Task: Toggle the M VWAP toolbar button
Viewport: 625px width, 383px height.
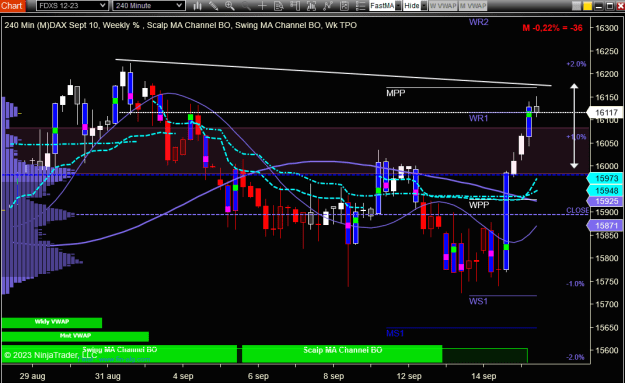Action: pyautogui.click(x=473, y=6)
